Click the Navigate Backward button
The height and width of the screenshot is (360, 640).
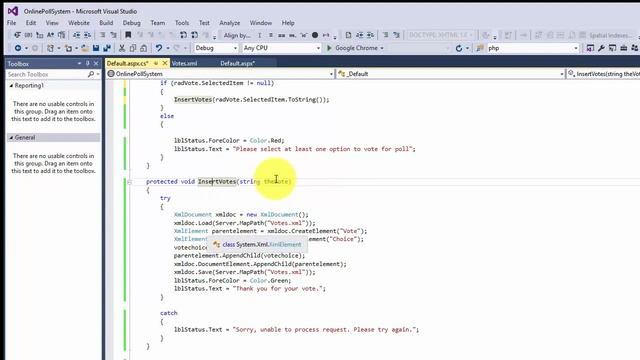tap(18, 48)
